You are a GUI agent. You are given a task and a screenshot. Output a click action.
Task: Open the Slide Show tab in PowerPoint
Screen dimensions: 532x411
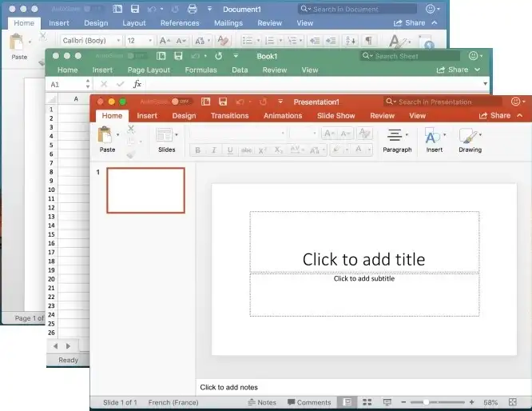[x=335, y=115]
